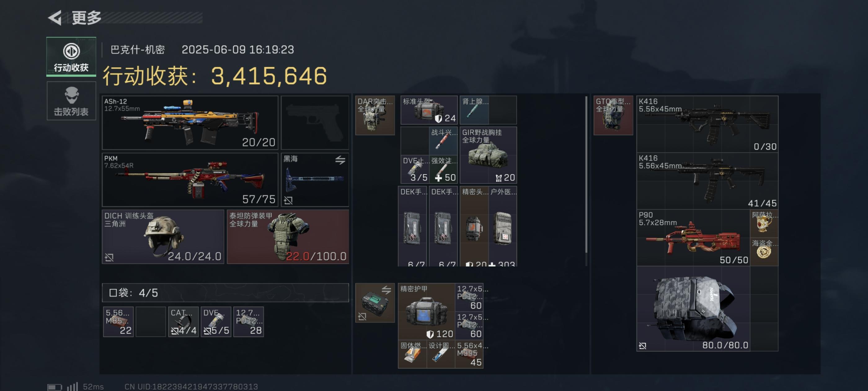Select the GTO重型 backpack icon
The height and width of the screenshot is (391, 868).
coord(613,115)
